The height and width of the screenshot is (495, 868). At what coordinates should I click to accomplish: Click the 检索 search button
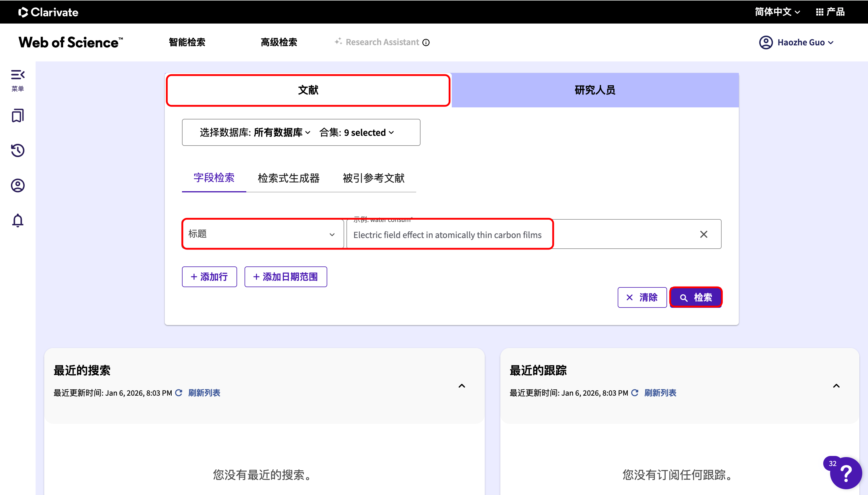click(x=696, y=297)
